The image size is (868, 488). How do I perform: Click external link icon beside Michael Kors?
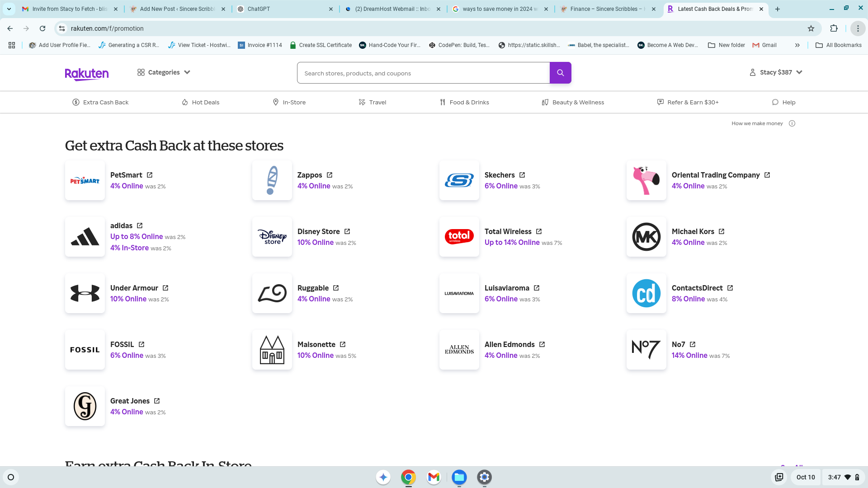tap(722, 231)
